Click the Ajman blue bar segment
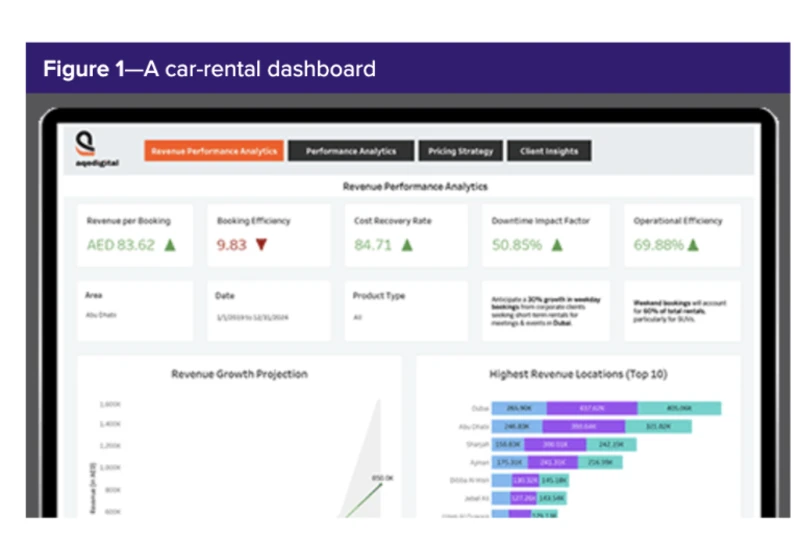The width and height of the screenshot is (800, 560). point(510,463)
